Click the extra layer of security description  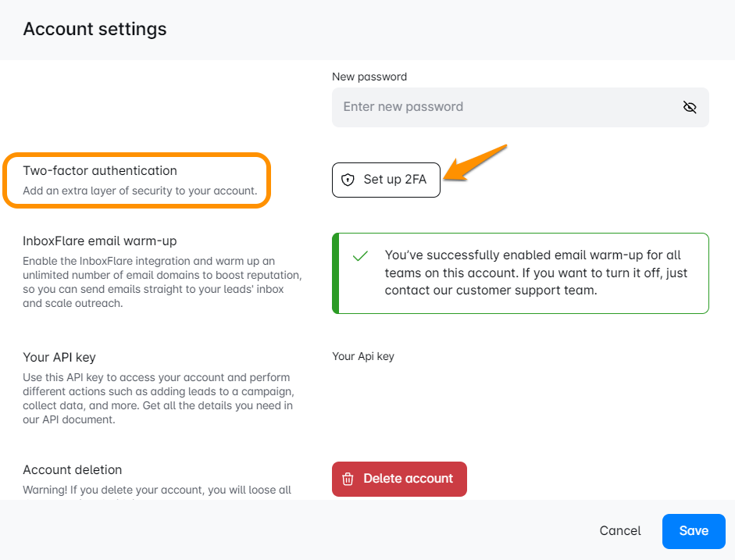[140, 191]
